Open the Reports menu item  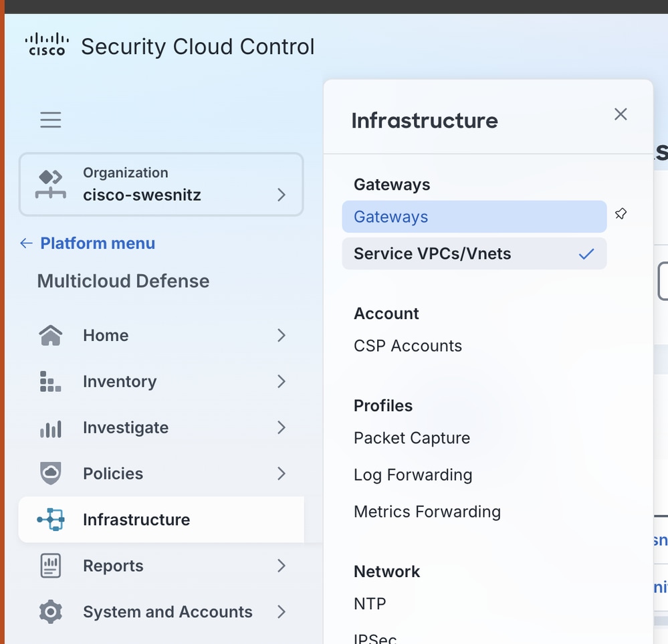[x=161, y=566]
